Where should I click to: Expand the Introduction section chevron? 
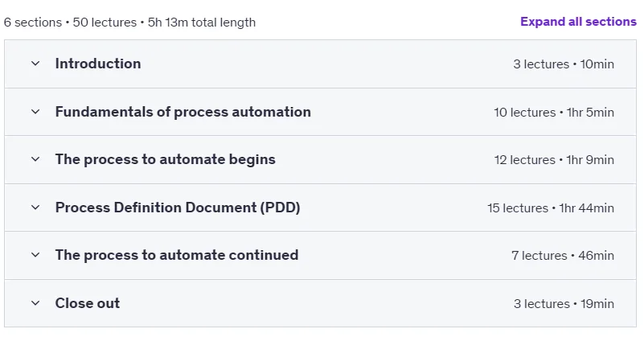(x=35, y=64)
